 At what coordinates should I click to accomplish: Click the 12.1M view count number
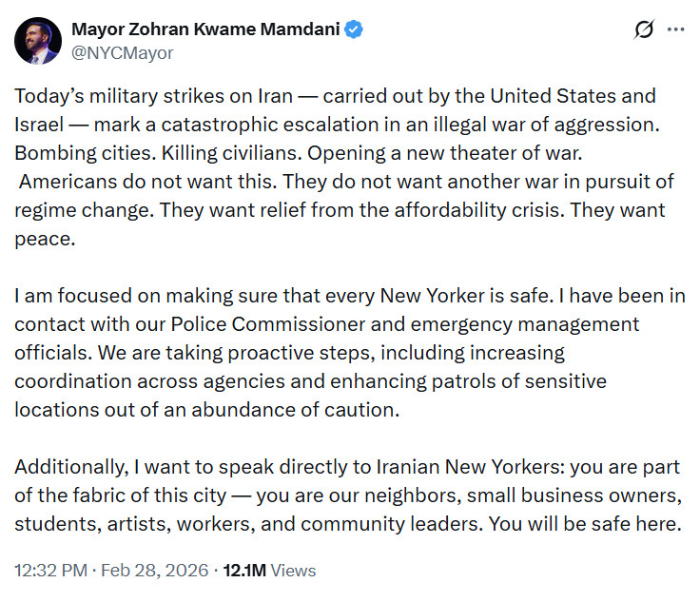click(245, 571)
